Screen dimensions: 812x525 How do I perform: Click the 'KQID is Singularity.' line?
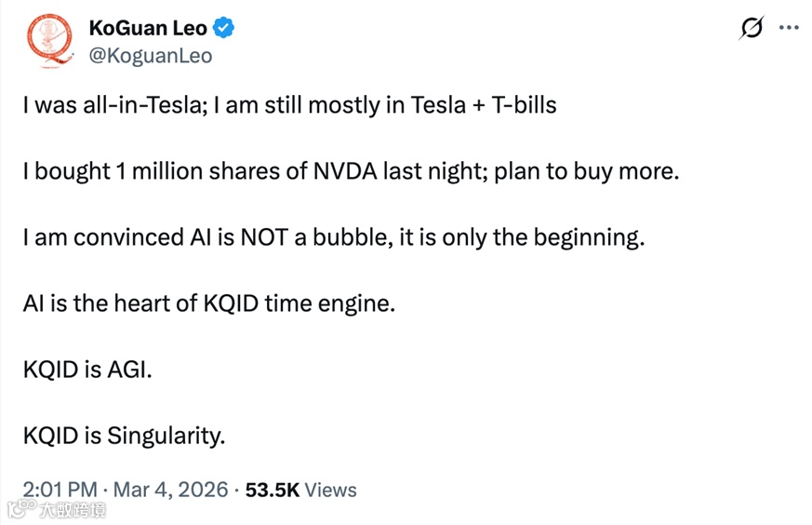(124, 436)
